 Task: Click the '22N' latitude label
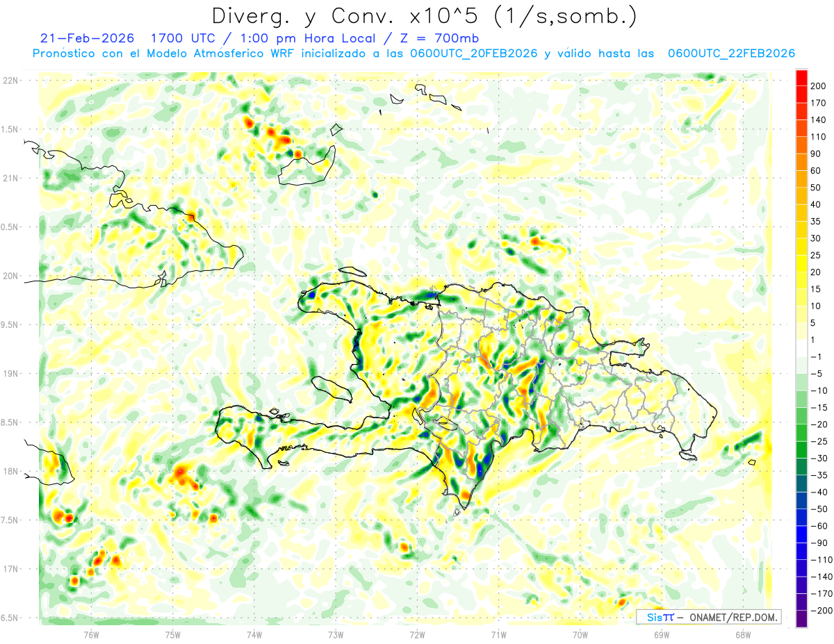click(x=10, y=81)
